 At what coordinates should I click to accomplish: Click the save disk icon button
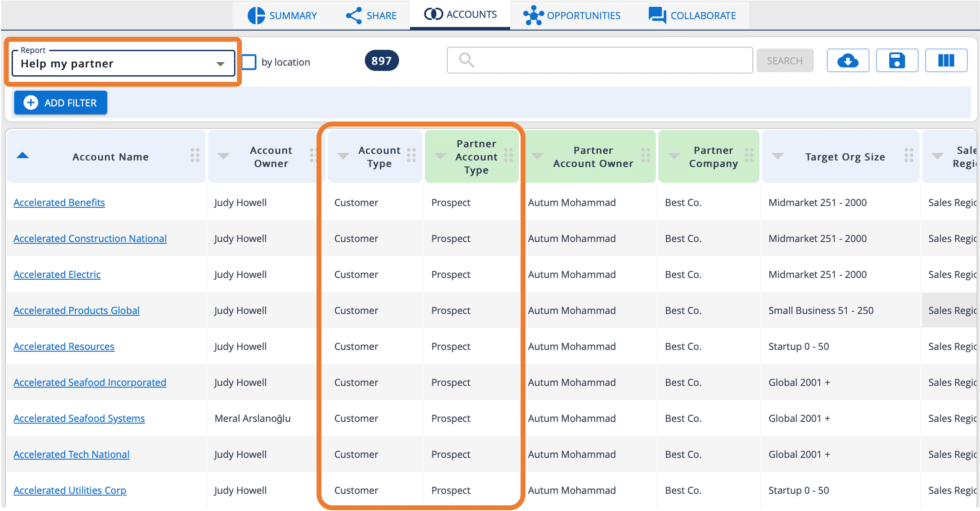point(897,61)
